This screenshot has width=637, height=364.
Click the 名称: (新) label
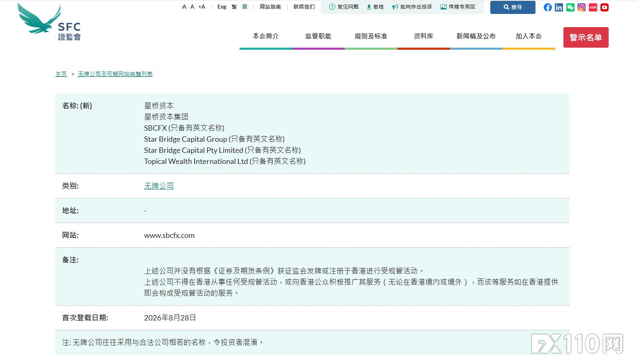pyautogui.click(x=77, y=106)
